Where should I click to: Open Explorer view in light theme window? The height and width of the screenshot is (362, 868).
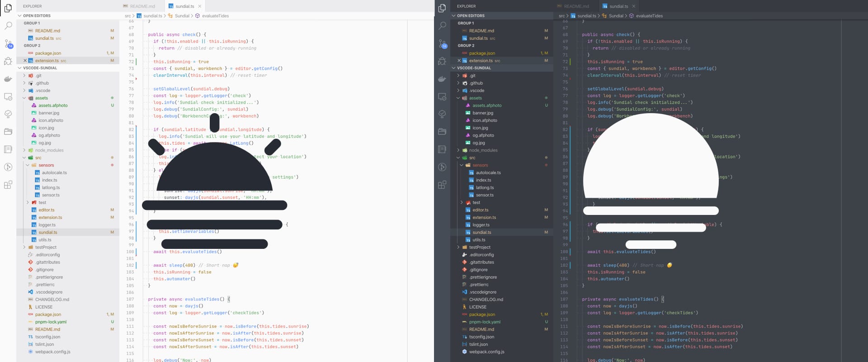pyautogui.click(x=8, y=8)
